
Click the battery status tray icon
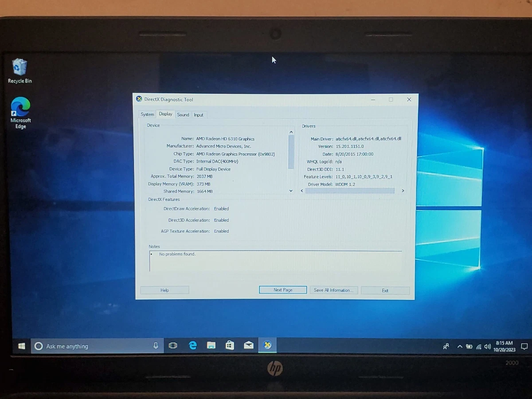469,346
